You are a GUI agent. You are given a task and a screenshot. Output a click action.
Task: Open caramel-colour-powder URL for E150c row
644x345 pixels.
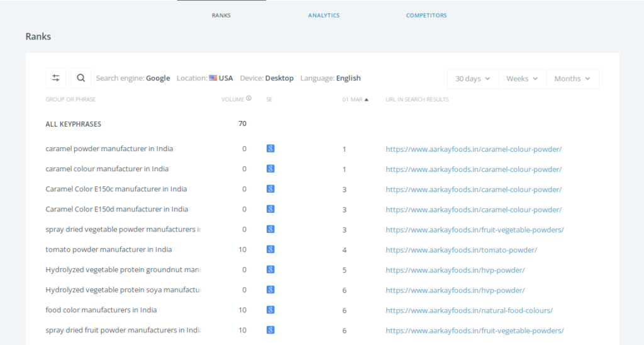[474, 189]
